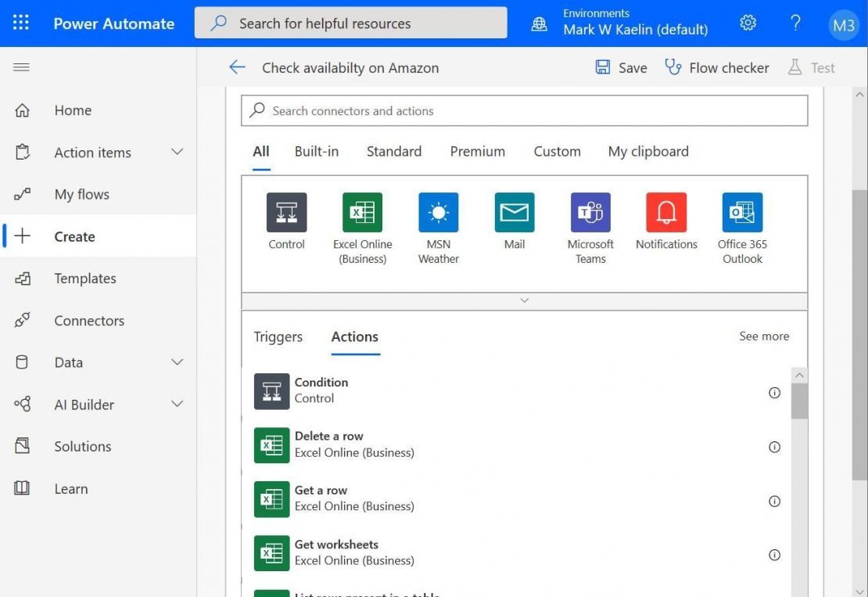Open the MSN Weather connector
Screen dimensions: 868x597
(x=438, y=212)
